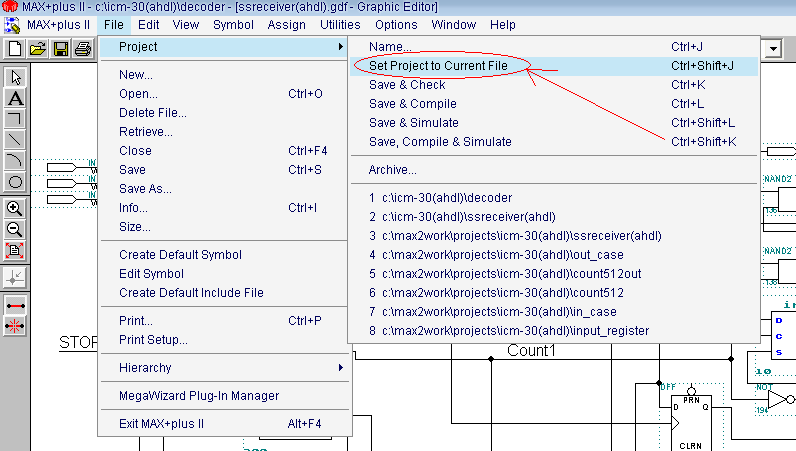Open the View menu
796x451 pixels.
[186, 25]
